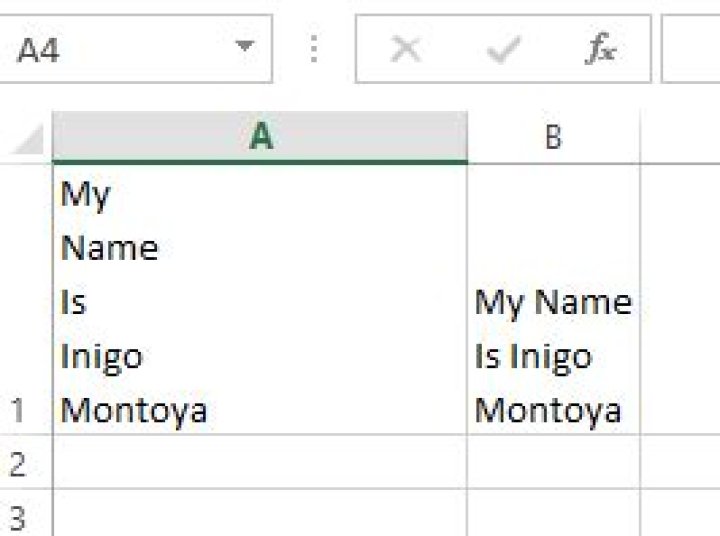Click empty cell B2

553,462
